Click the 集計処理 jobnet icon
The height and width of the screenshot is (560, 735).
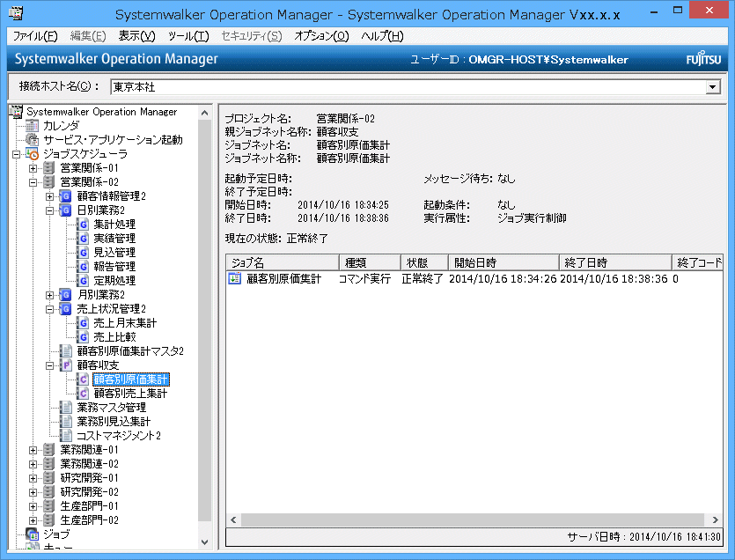(83, 225)
